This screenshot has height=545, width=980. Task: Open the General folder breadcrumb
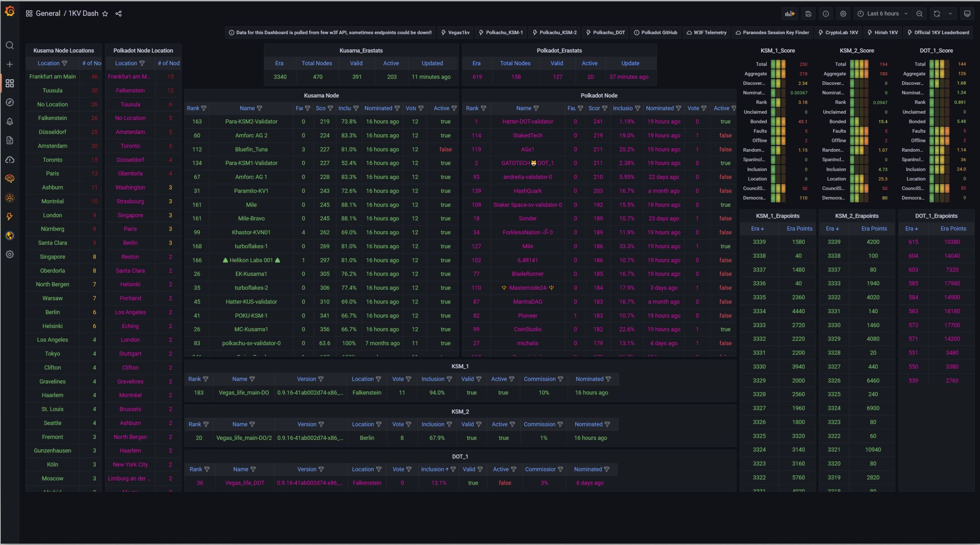tap(48, 13)
